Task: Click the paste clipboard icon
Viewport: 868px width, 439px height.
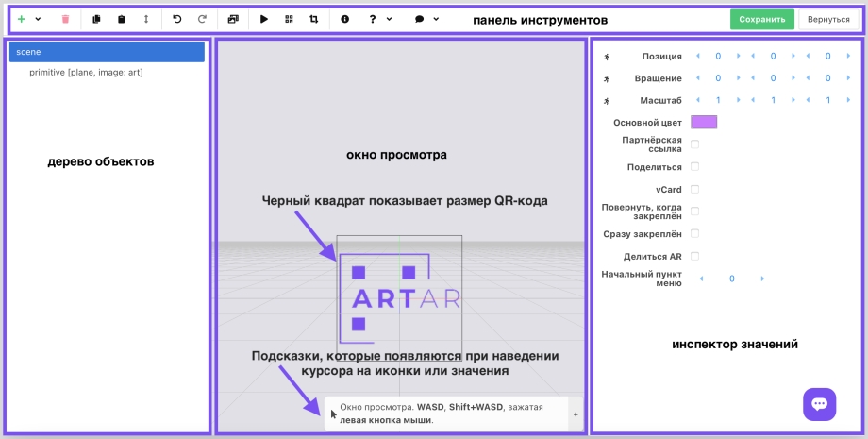Action: pos(121,19)
